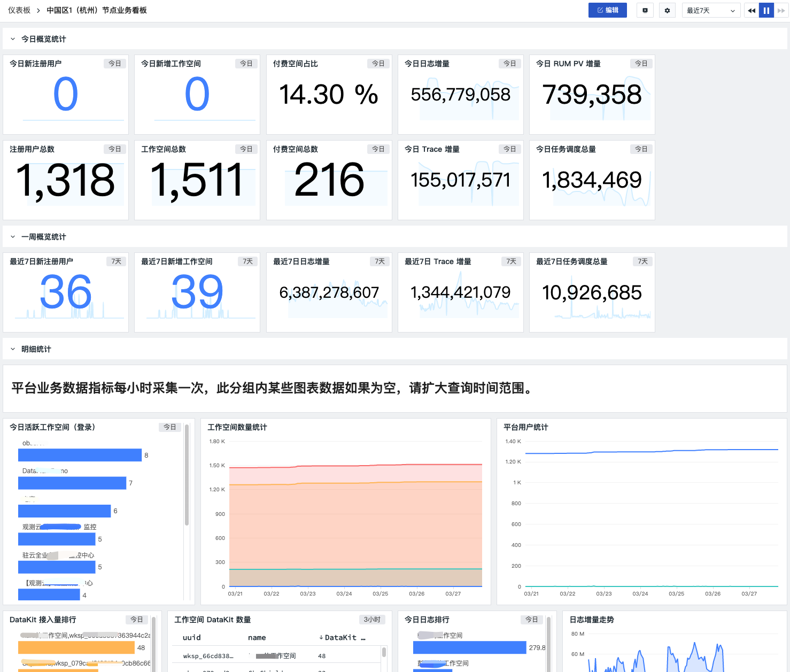Click the 3小时 tag on DataKit 数量
The width and height of the screenshot is (790, 672).
pyautogui.click(x=372, y=620)
